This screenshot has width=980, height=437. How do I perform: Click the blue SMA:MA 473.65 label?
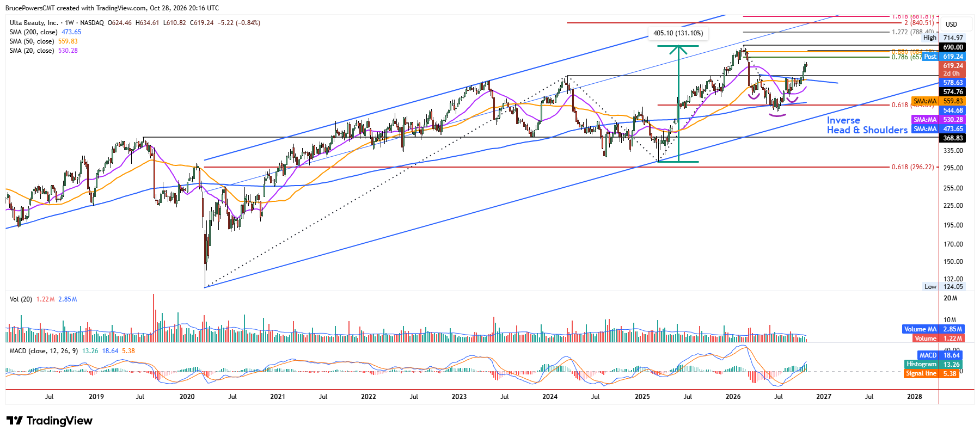click(x=938, y=129)
